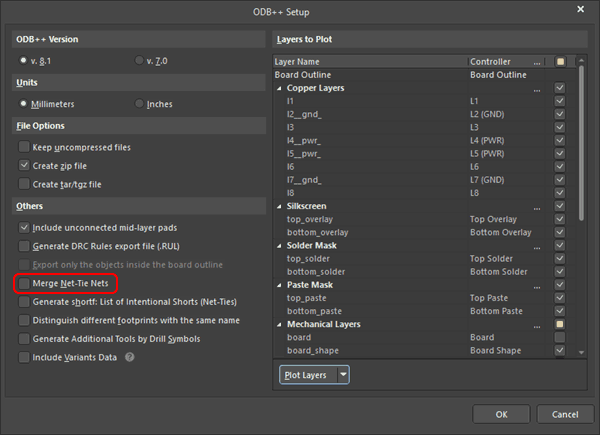Enable the Merge Net-Tie Nets checkbox
This screenshot has width=600, height=435.
tap(25, 284)
